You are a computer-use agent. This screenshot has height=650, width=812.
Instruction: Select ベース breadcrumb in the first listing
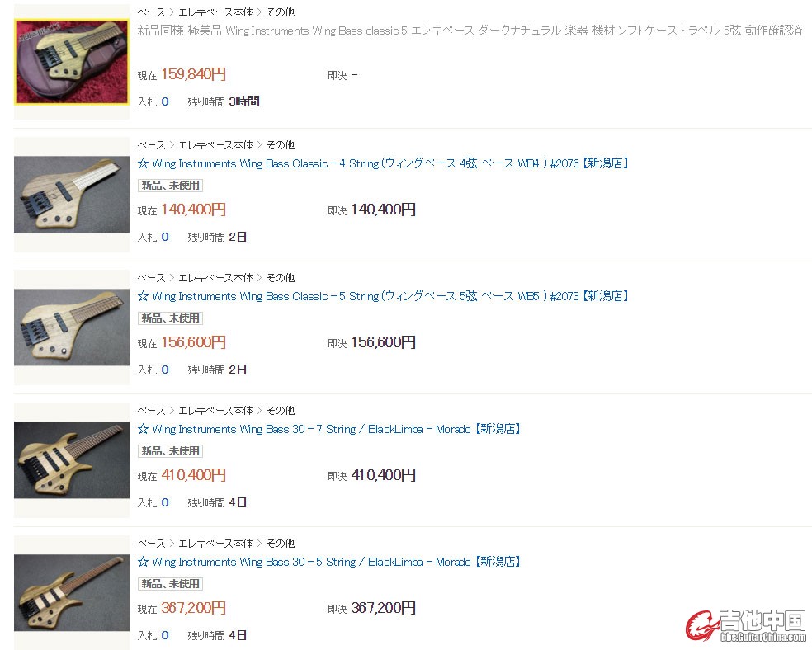[x=151, y=12]
